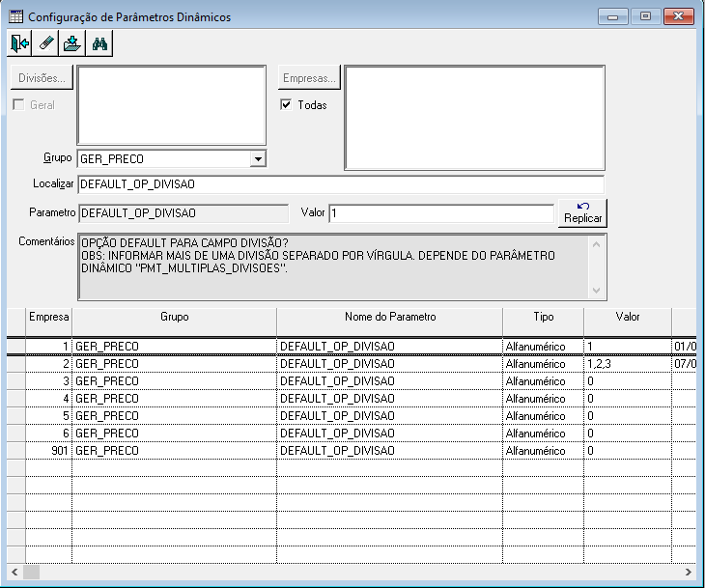The width and height of the screenshot is (705, 588).
Task: Maximize the Configuração de Parâmetros Dinâmicos window
Action: tap(645, 17)
